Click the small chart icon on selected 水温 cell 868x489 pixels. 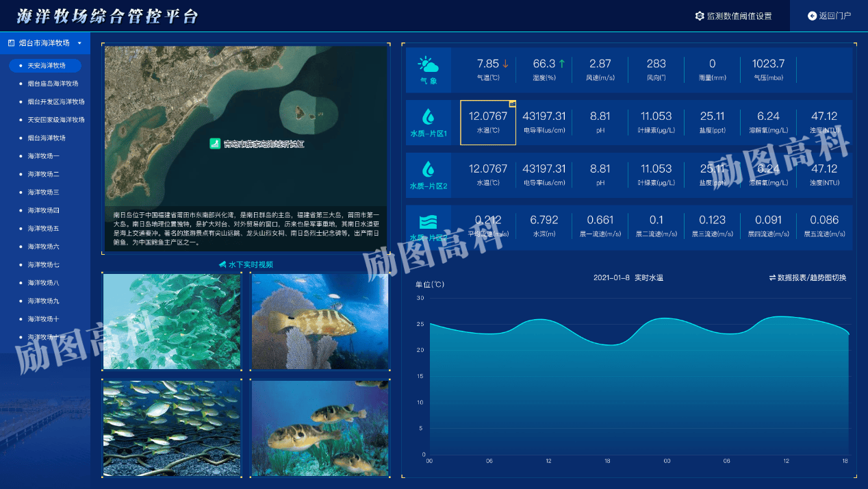tap(512, 104)
